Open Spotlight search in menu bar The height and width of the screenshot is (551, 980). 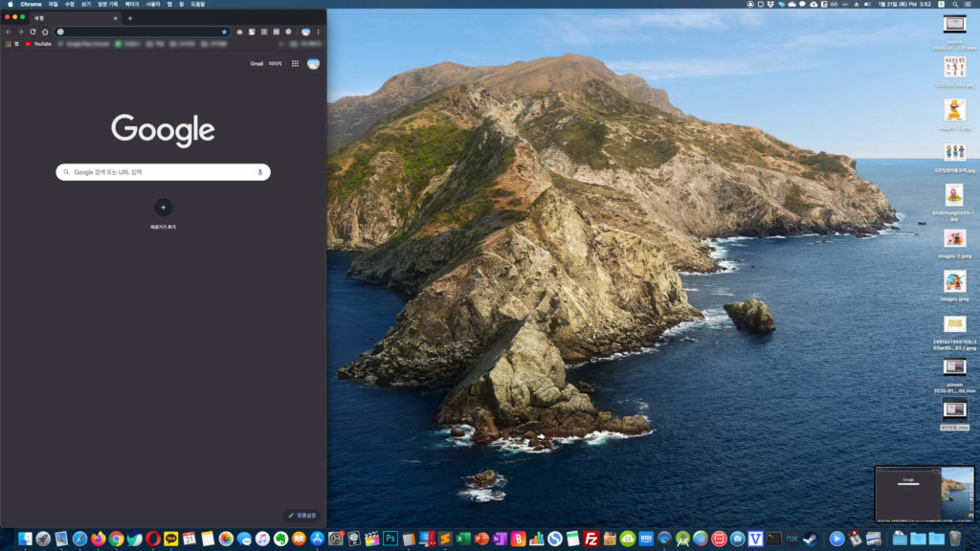955,5
